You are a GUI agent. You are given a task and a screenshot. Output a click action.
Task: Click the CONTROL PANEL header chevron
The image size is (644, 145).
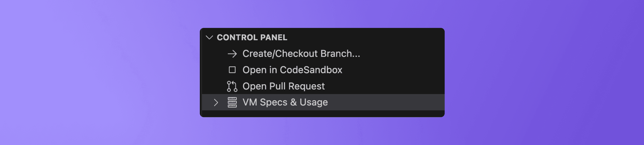pyautogui.click(x=209, y=37)
